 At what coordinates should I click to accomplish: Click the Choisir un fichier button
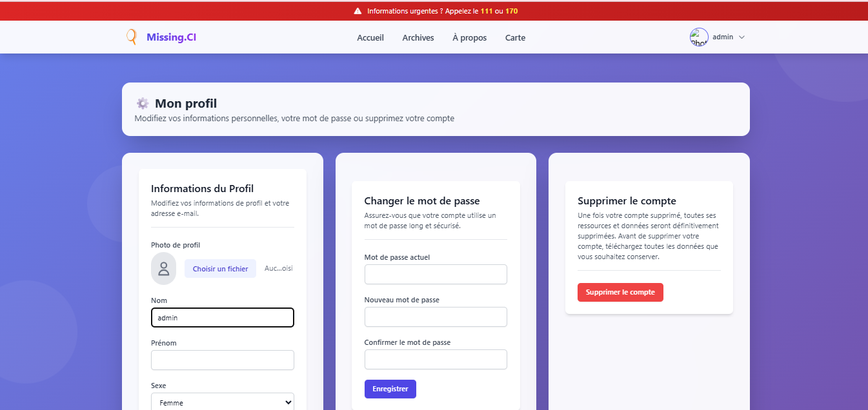[220, 269]
